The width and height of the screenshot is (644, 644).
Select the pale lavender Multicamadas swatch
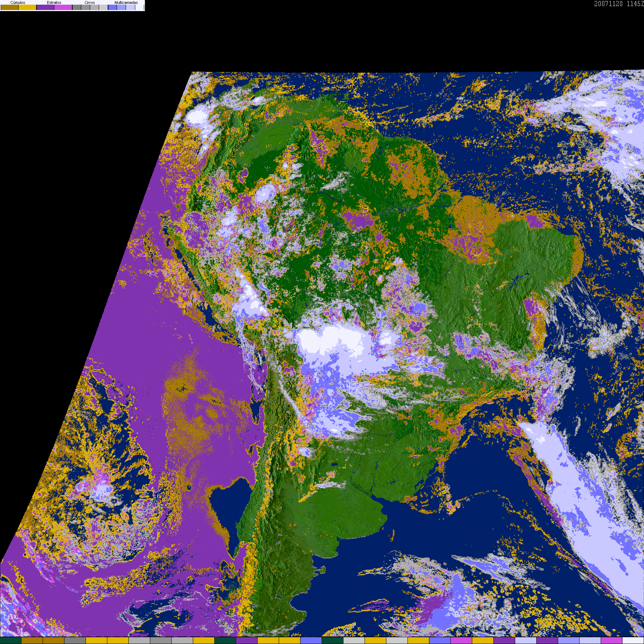131,7
